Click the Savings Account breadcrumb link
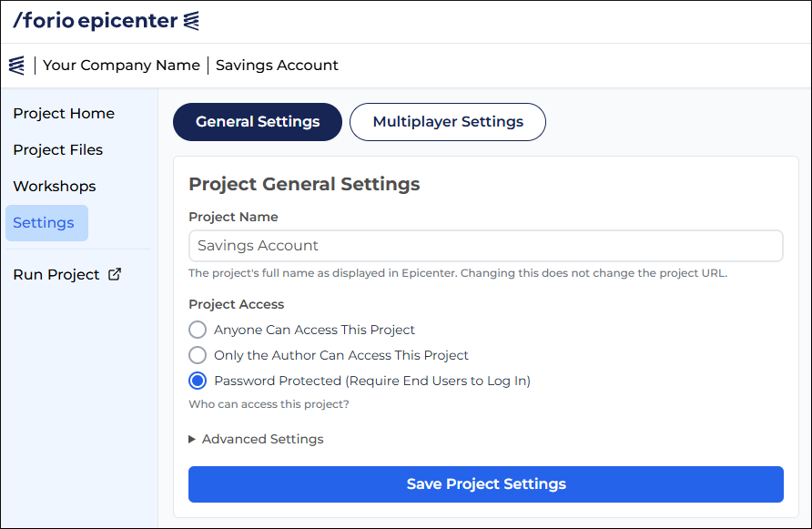The width and height of the screenshot is (812, 529). (277, 66)
